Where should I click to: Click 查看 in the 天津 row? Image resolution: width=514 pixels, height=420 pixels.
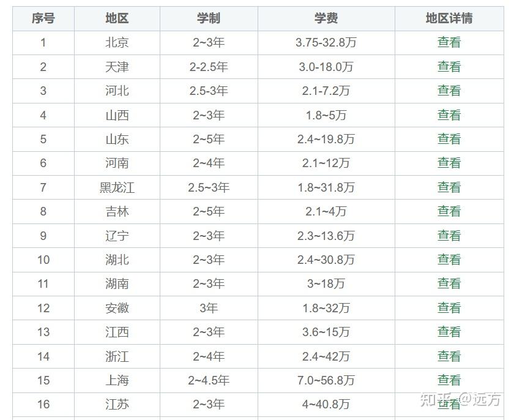[449, 67]
